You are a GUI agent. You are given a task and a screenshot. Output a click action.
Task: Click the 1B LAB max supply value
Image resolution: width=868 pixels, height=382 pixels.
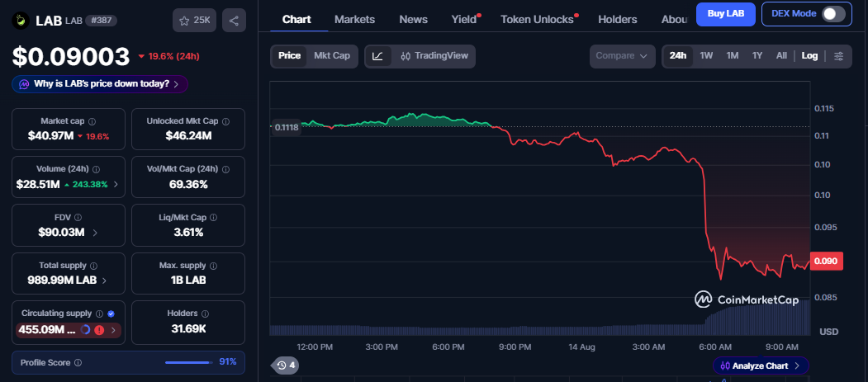pos(187,281)
